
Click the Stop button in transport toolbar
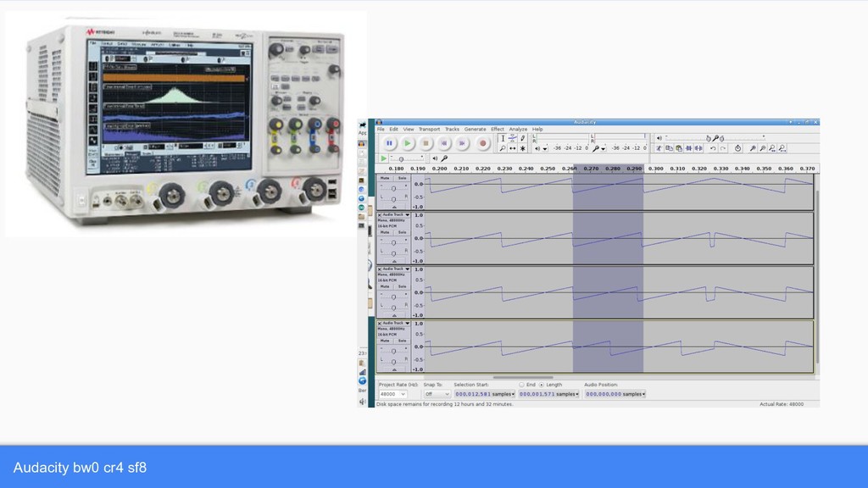click(426, 143)
